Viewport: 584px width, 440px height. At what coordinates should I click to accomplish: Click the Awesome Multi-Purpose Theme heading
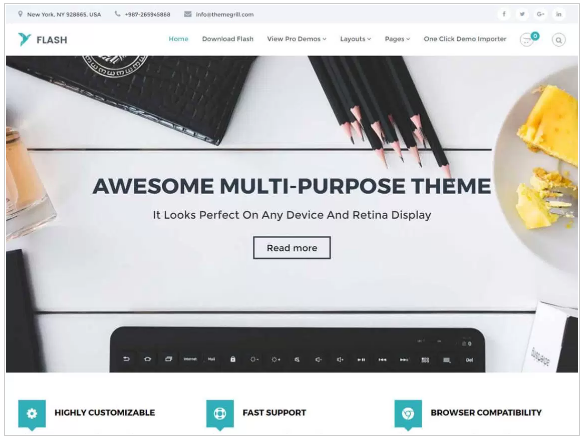tap(292, 186)
